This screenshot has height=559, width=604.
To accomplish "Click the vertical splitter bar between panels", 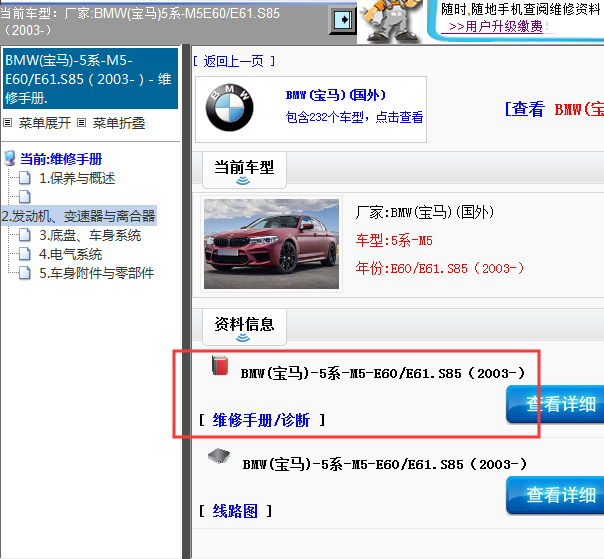I will [186, 301].
